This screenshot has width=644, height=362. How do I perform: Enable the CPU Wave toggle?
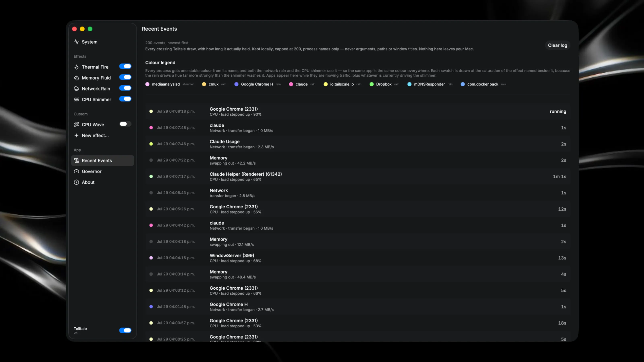pyautogui.click(x=125, y=124)
